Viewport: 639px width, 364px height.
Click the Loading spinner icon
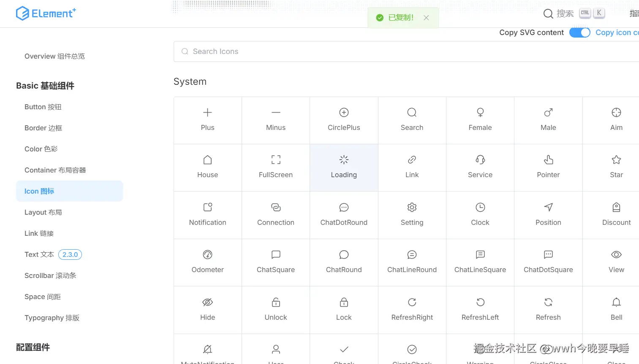click(344, 168)
